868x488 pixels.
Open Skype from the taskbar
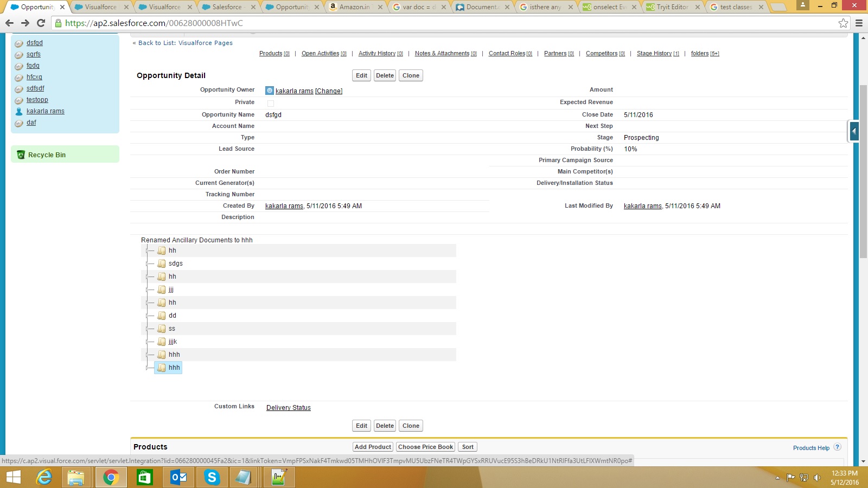point(212,477)
